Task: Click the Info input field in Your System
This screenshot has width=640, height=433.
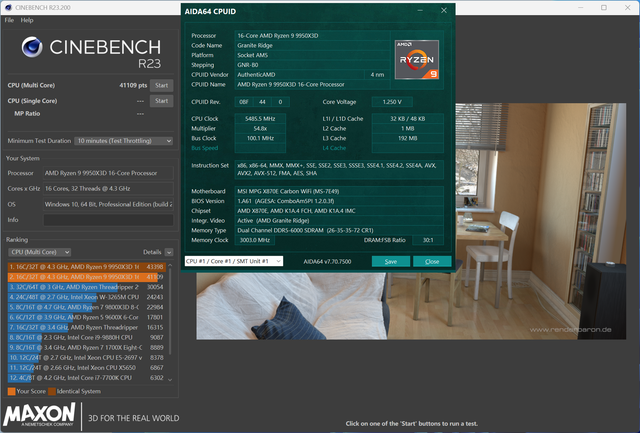Action: pos(108,220)
